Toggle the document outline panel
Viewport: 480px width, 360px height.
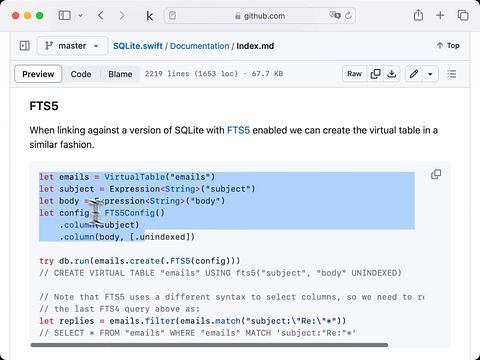point(452,74)
